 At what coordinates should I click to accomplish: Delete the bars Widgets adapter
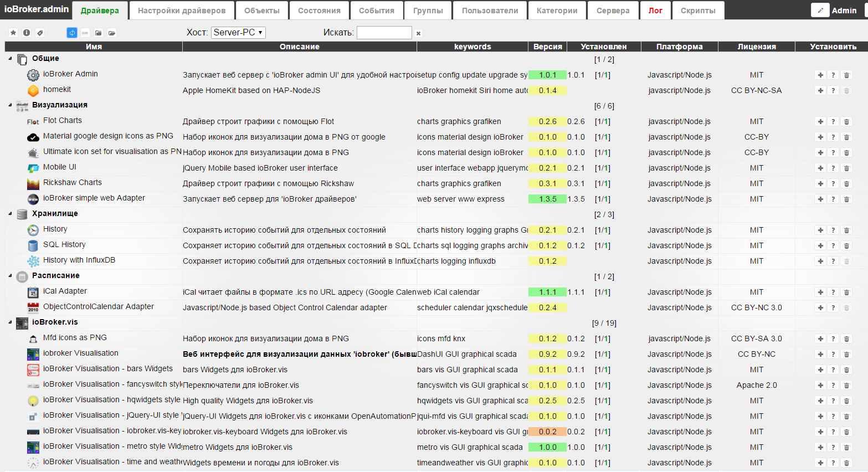click(x=846, y=370)
